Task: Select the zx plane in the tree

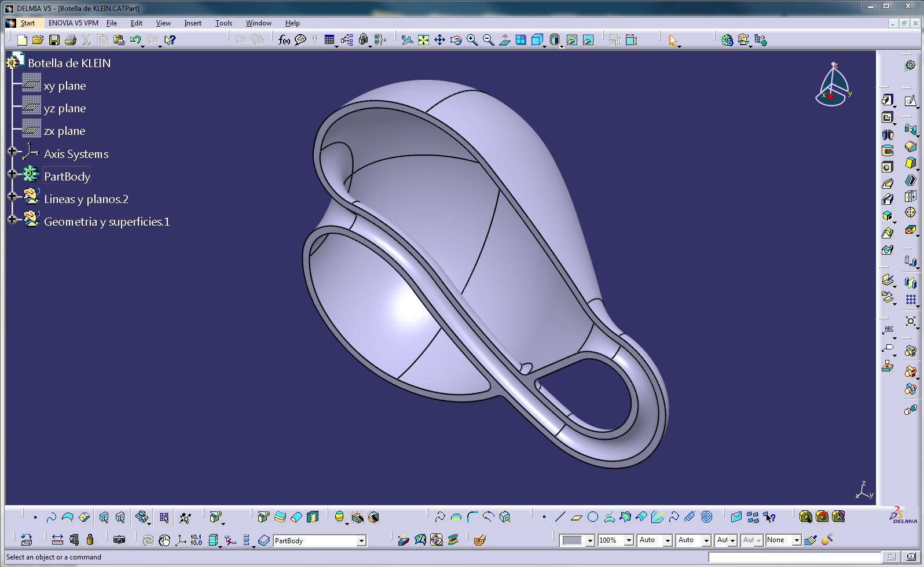Action: (x=65, y=131)
